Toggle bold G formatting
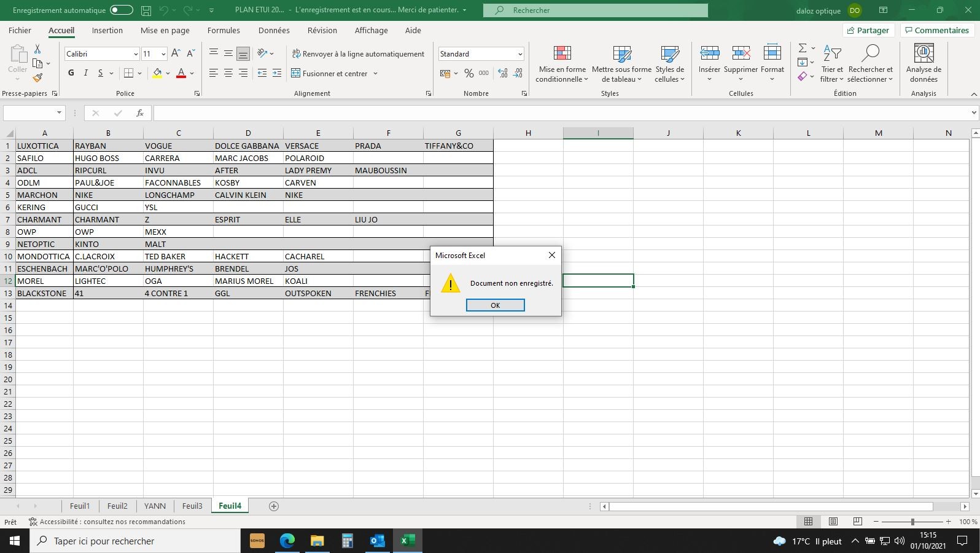The width and height of the screenshot is (980, 553). [71, 73]
